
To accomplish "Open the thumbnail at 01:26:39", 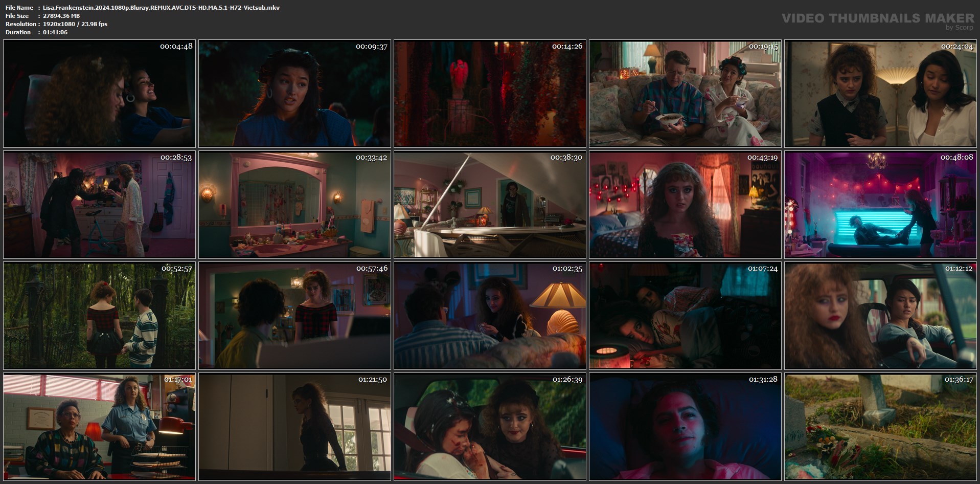I will [490, 427].
